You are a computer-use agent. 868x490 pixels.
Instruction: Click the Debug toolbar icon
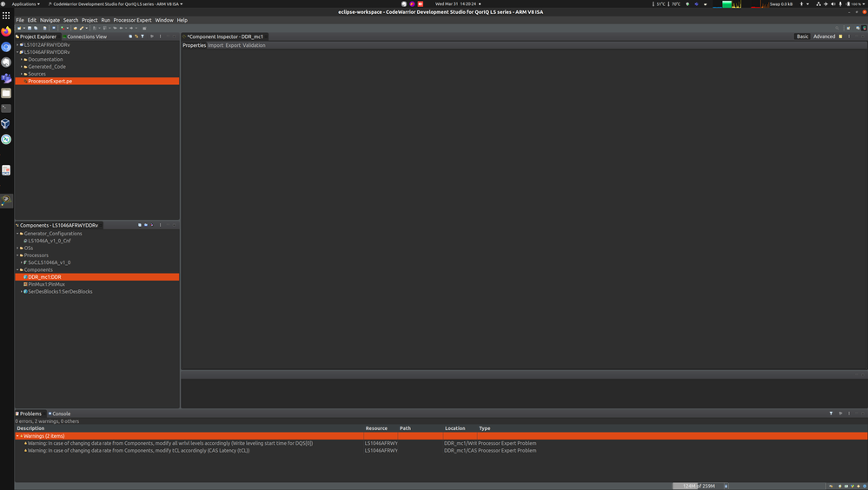(63, 29)
